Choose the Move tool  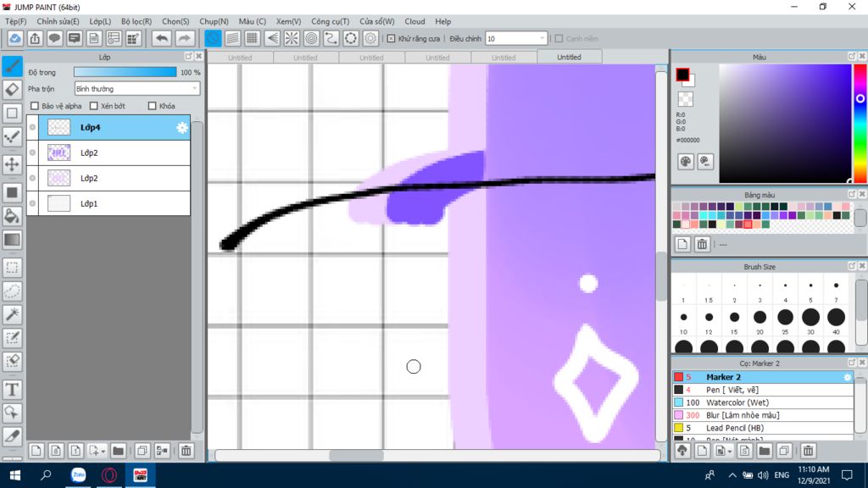coord(12,164)
